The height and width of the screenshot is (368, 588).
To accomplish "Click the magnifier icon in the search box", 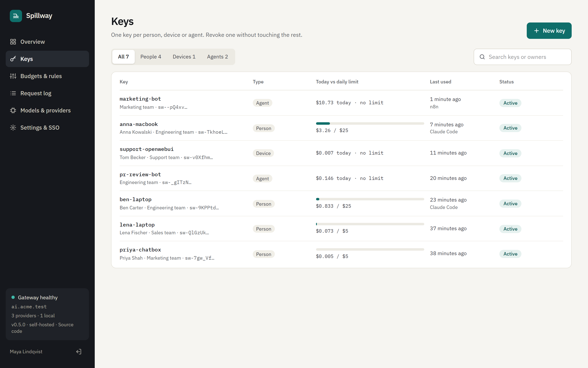I will (x=482, y=57).
